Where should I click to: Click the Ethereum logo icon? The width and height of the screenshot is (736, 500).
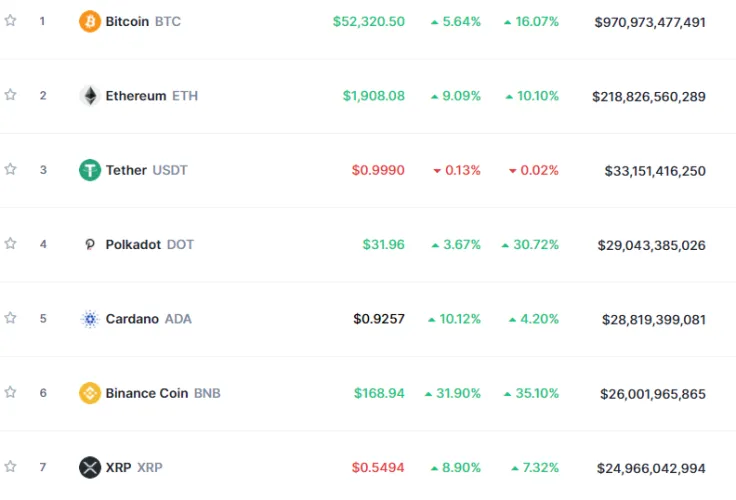coord(90,96)
